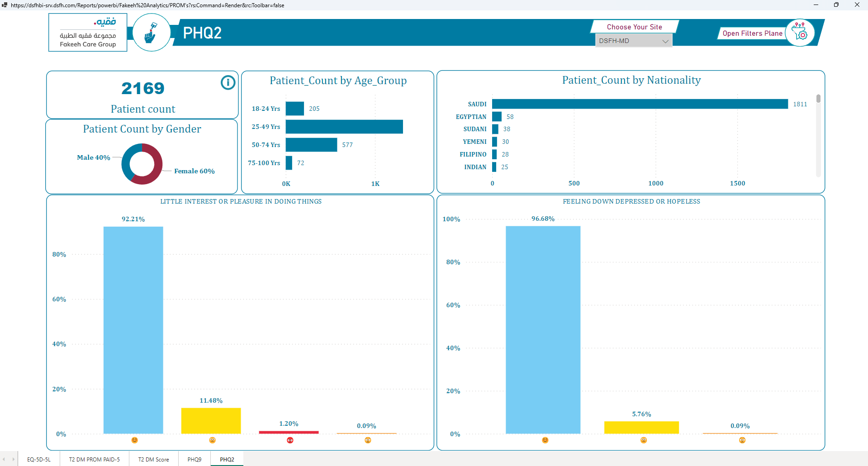
Task: Click the 205 data label
Action: coord(314,109)
